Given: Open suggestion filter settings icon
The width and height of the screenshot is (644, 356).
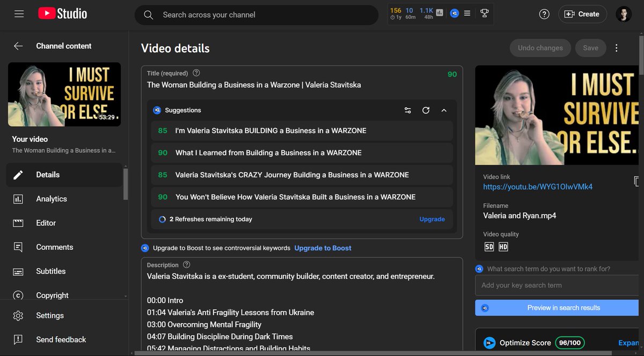Looking at the screenshot, I should pos(408,110).
